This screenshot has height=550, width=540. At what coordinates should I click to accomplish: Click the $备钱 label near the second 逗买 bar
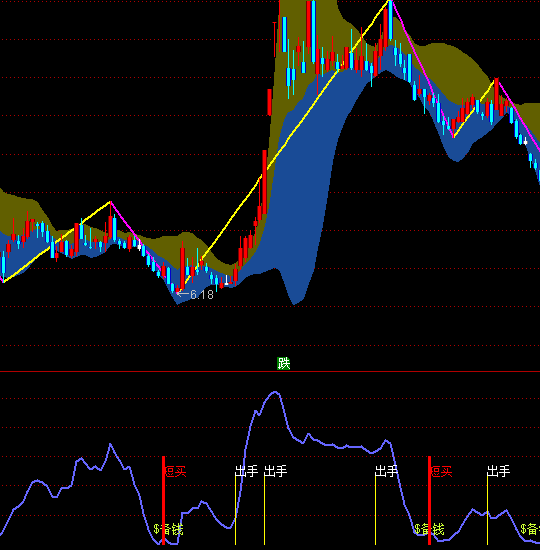coord(429,529)
